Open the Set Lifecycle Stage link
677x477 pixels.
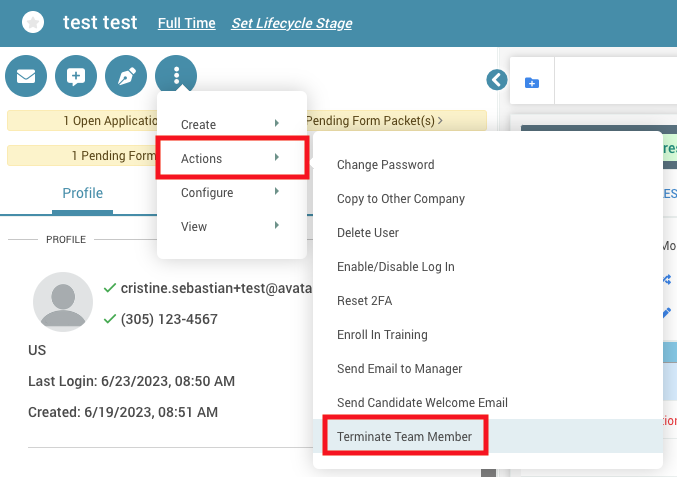click(x=291, y=23)
